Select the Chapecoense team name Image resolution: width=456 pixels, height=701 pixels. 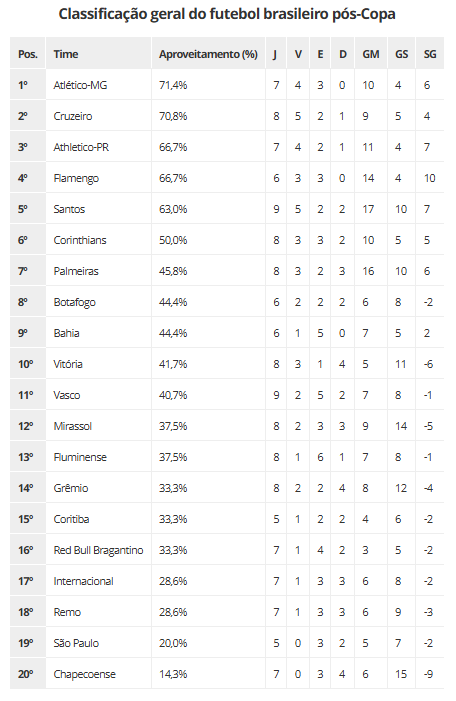(x=84, y=674)
